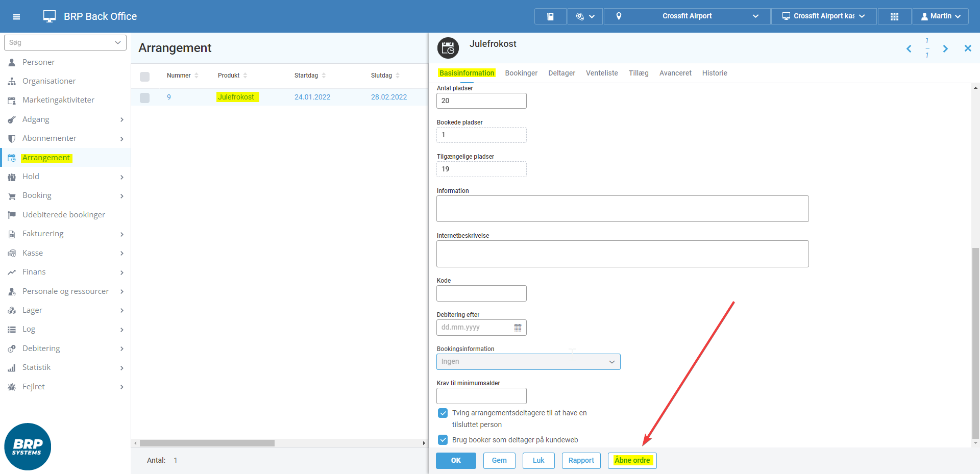Viewport: 980px width, 474px height.
Task: Click the Log list icon
Action: (12, 330)
